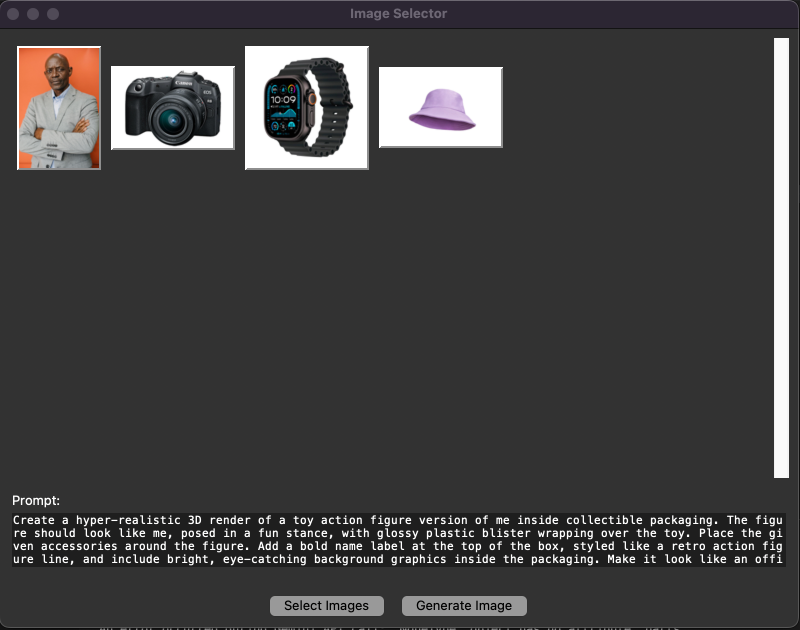Select the black smartwatch image
800x630 pixels.
[x=306, y=108]
